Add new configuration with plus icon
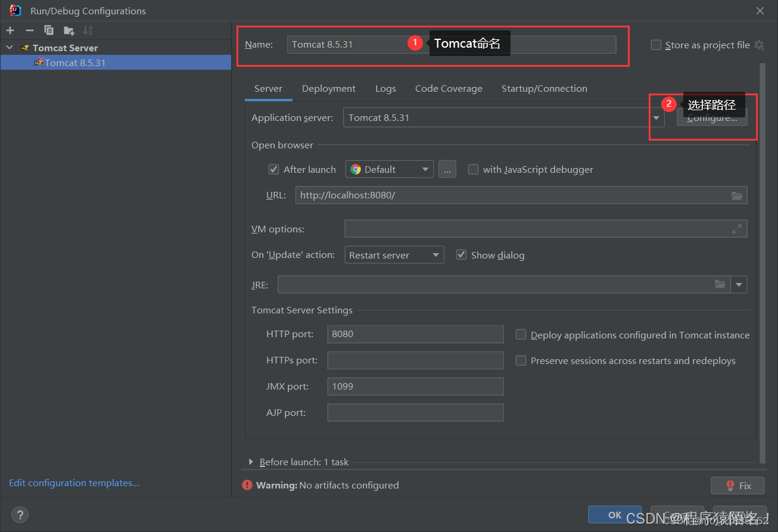Image resolution: width=778 pixels, height=532 pixels. click(x=10, y=30)
